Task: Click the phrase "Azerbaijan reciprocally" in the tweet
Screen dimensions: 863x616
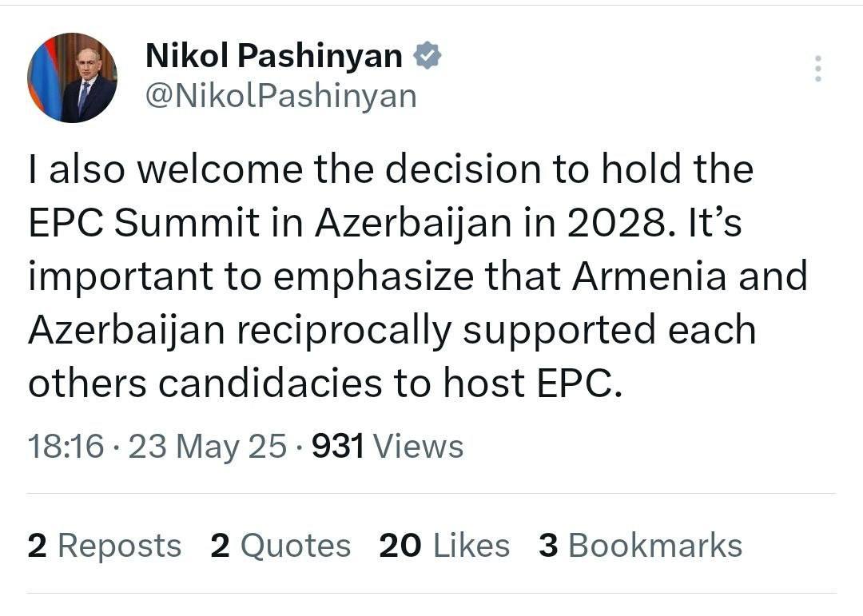Action: pos(240,330)
